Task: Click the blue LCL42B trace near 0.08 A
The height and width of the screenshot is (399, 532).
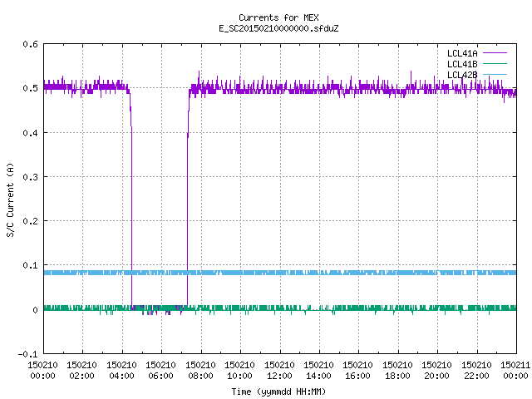Action: click(x=280, y=273)
